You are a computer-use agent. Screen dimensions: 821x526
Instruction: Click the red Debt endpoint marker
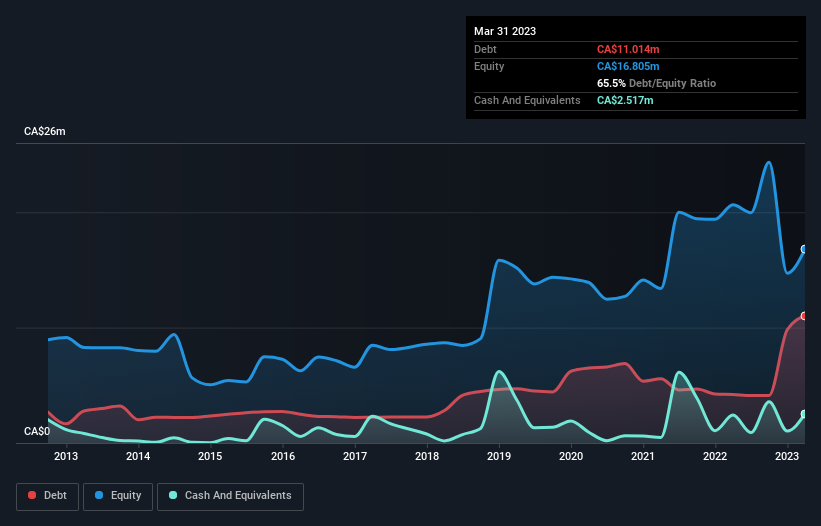point(804,316)
